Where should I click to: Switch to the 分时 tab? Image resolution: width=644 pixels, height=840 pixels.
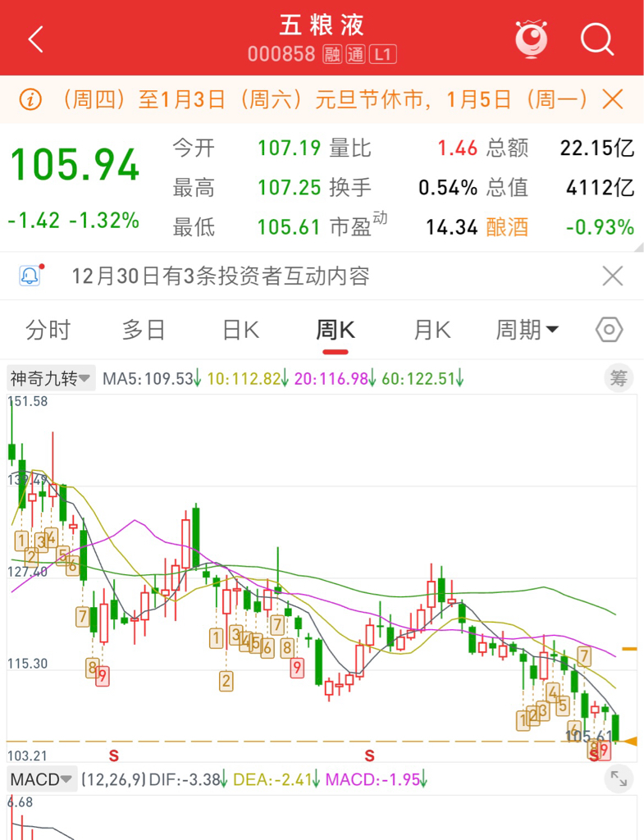pyautogui.click(x=48, y=330)
